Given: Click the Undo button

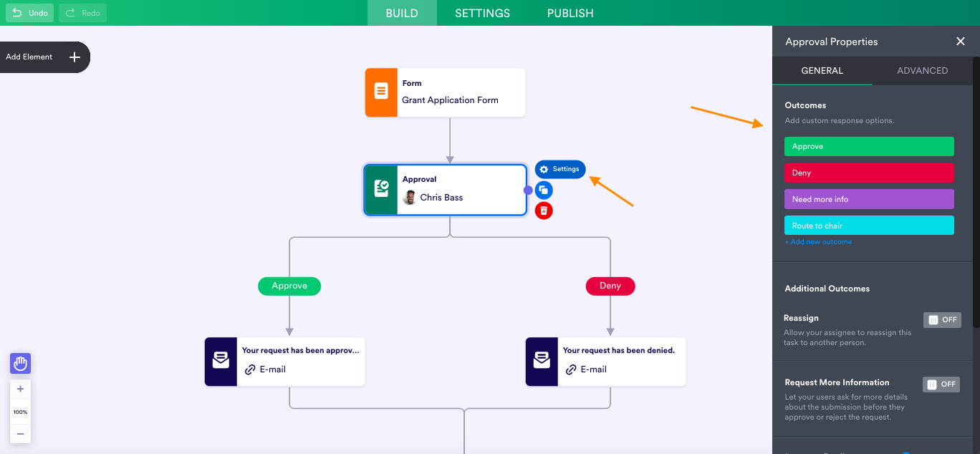Looking at the screenshot, I should click(29, 13).
